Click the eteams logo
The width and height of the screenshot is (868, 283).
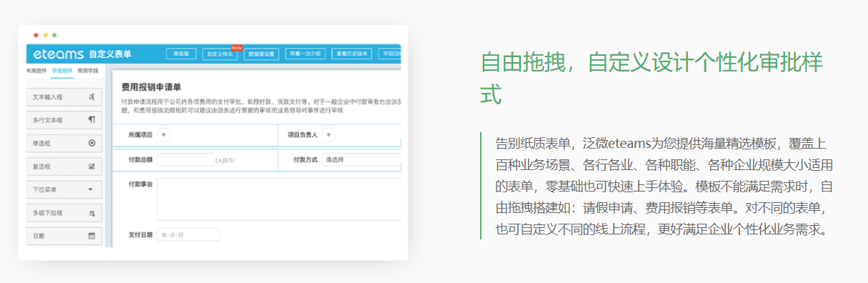click(x=58, y=54)
